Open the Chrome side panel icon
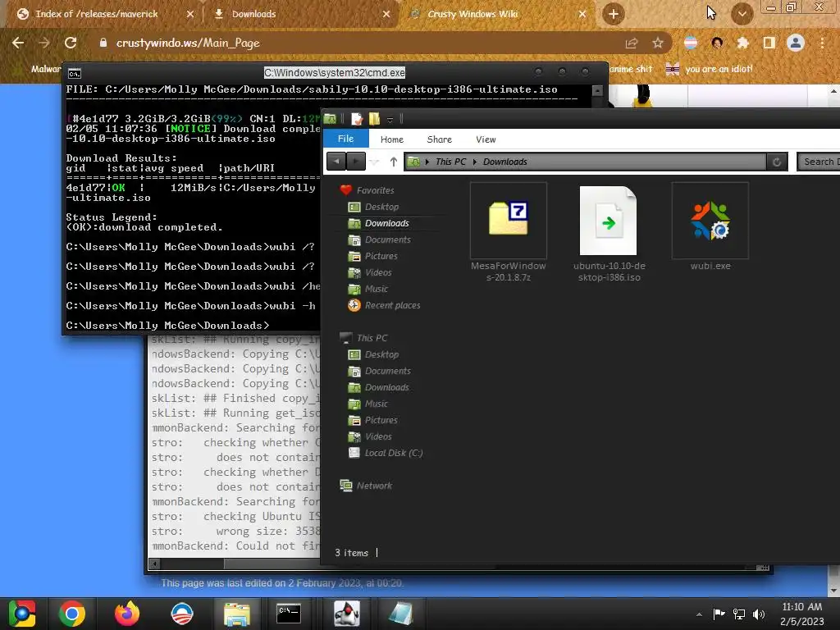This screenshot has height=630, width=840. [x=769, y=43]
